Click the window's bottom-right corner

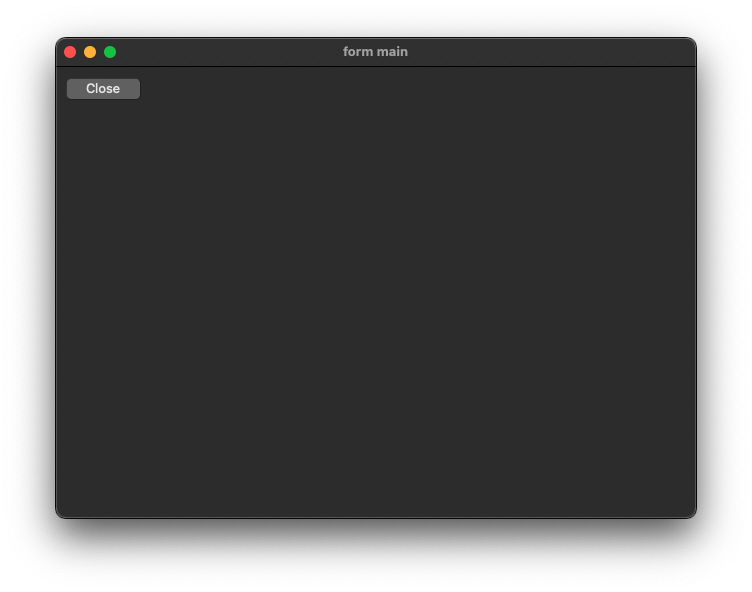693,515
